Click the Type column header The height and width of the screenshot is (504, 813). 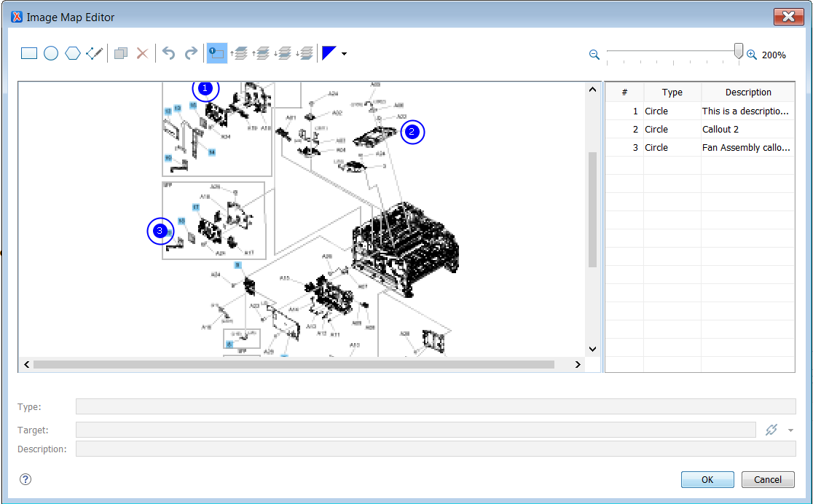[672, 92]
